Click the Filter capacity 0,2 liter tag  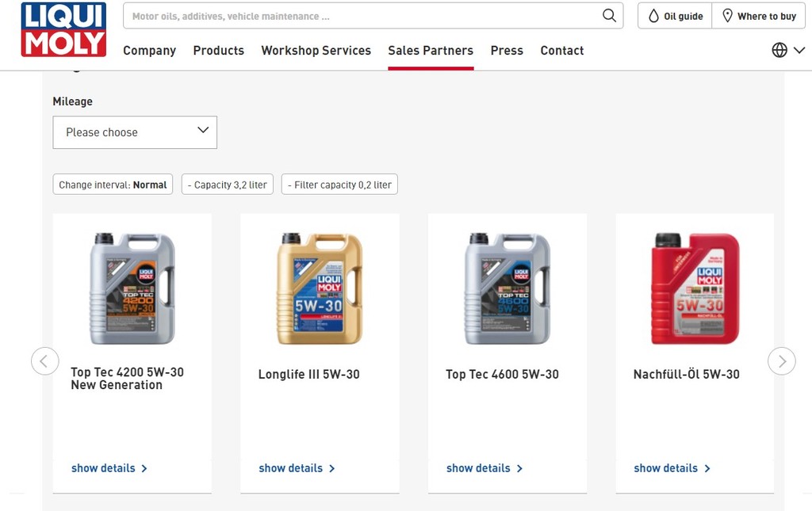click(x=339, y=185)
